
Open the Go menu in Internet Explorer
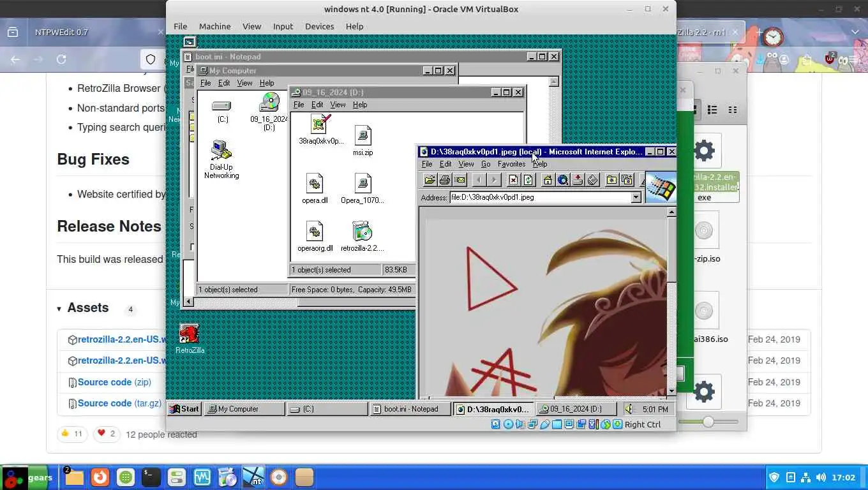[486, 164]
